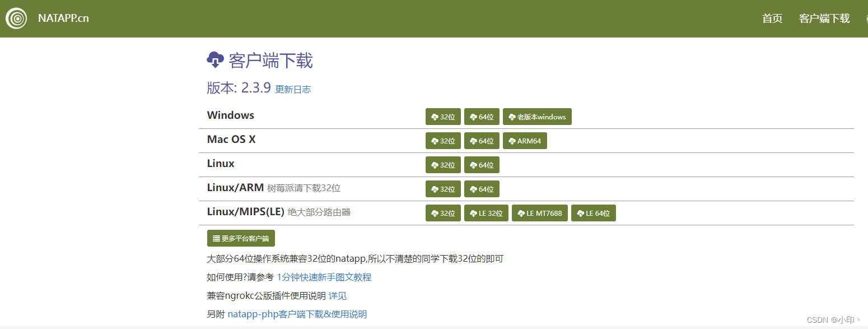Click the 树莓派请下载32位 note text

(x=304, y=188)
